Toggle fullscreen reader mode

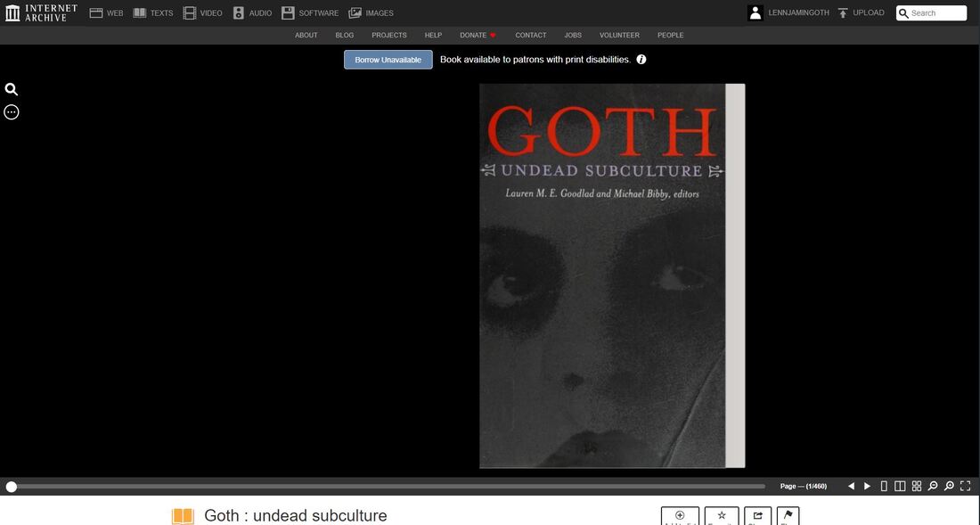click(x=966, y=486)
